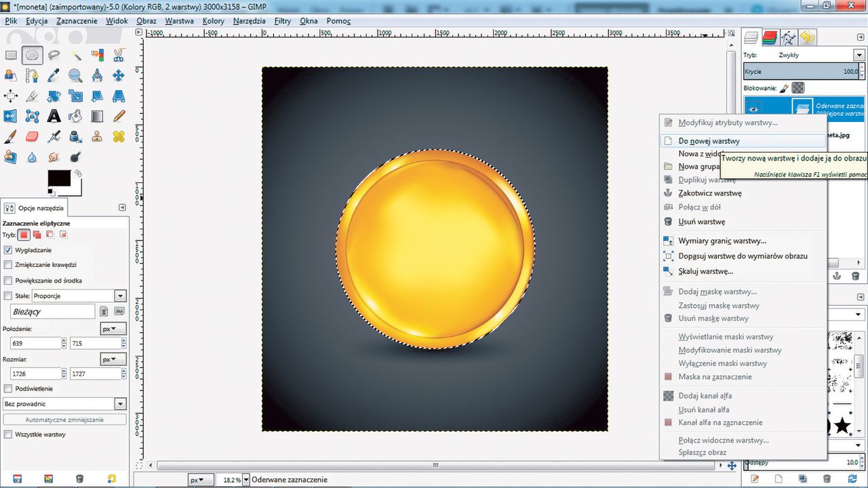The image size is (868, 488).
Task: Select the Blur/Sharpen droplet tool
Action: tap(32, 157)
